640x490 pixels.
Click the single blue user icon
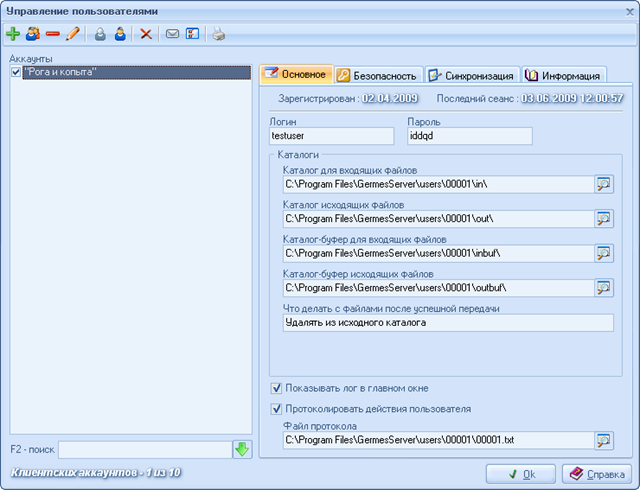[x=120, y=34]
